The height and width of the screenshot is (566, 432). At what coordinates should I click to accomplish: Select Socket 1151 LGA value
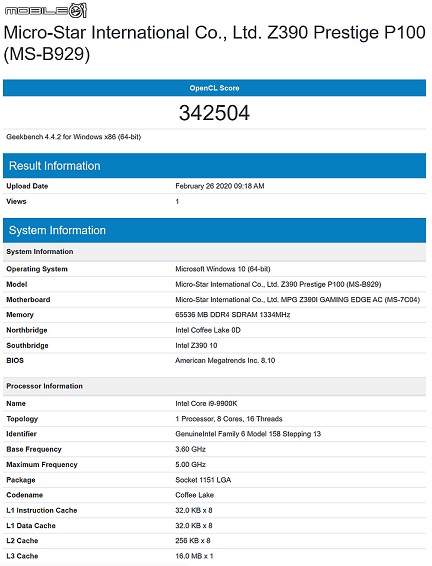203,480
